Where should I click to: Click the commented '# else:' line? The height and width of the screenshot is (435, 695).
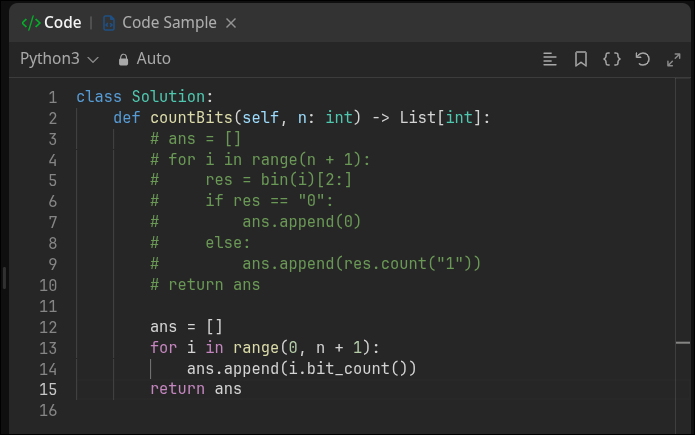pyautogui.click(x=200, y=243)
